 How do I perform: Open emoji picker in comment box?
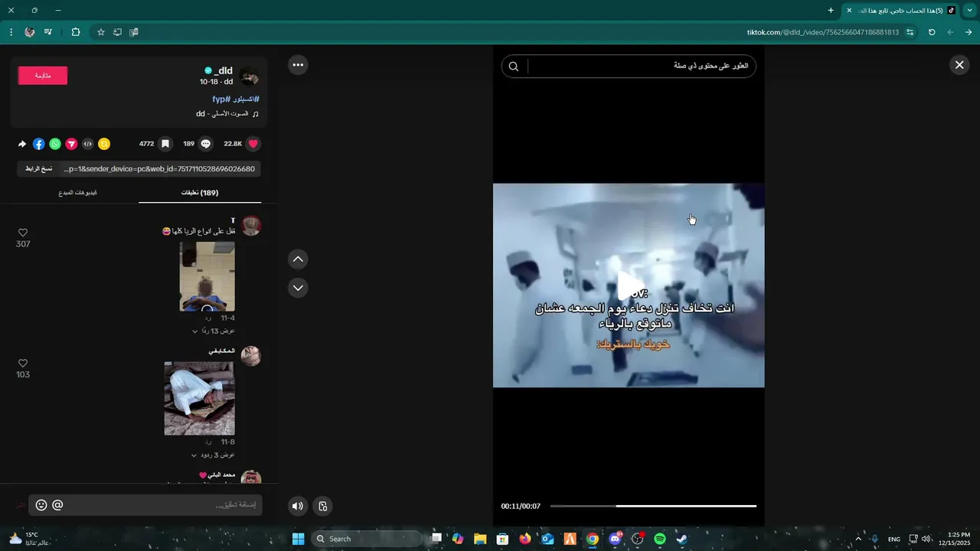pyautogui.click(x=41, y=505)
